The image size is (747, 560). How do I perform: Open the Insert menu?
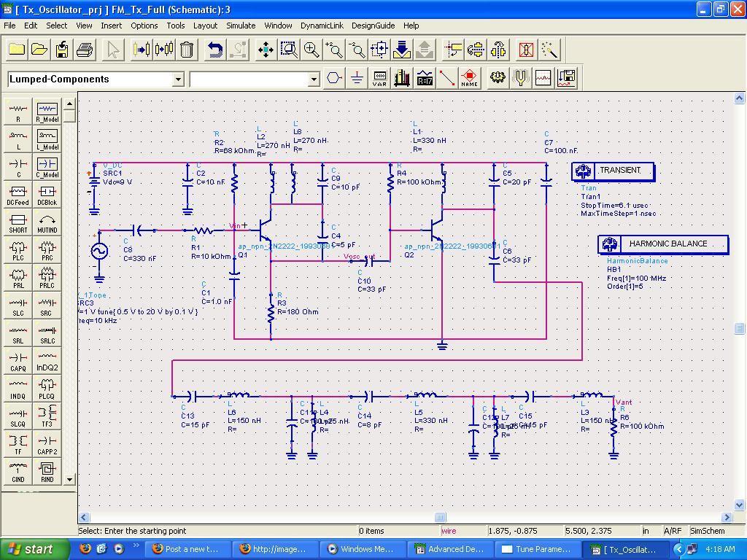click(111, 26)
